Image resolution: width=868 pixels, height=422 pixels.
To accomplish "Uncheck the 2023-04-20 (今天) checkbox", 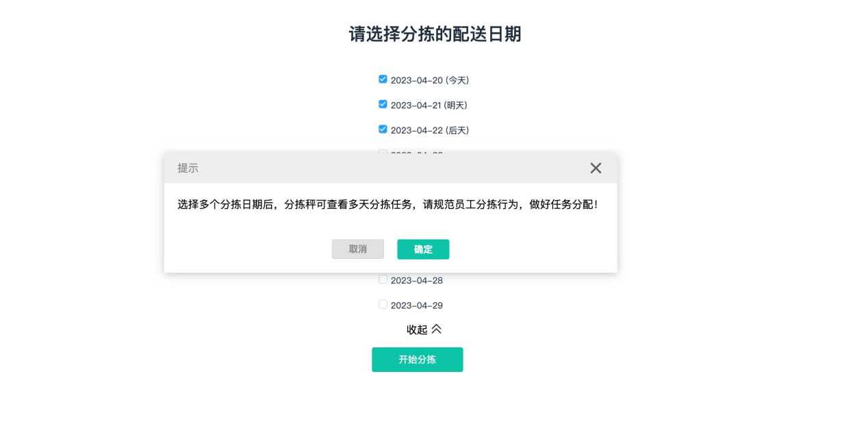I will [383, 79].
